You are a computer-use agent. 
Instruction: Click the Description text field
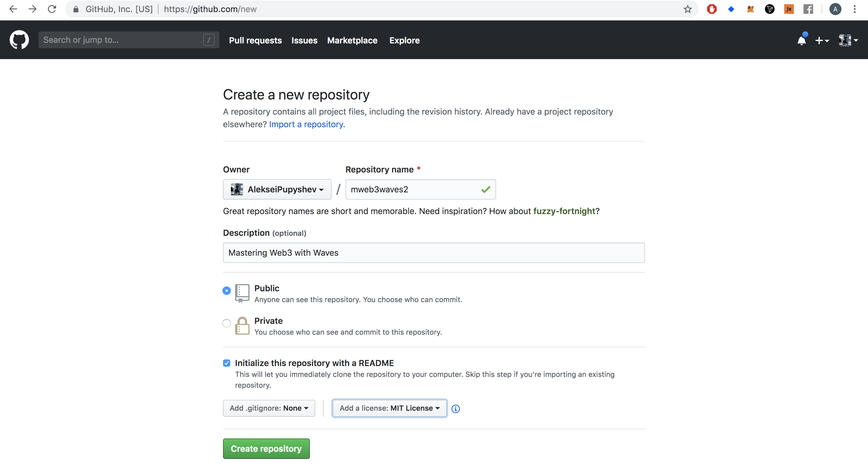coord(434,253)
